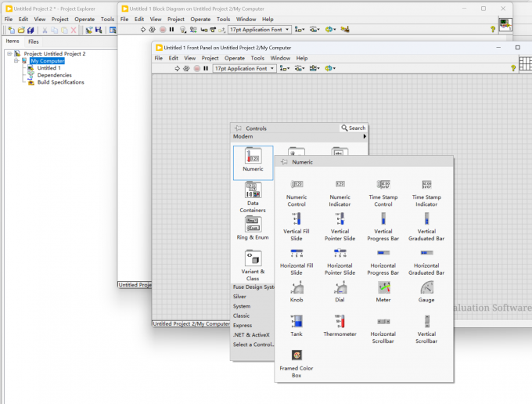532x404 pixels.
Task: Collapse the Modern palette category arrow
Action: (365, 136)
